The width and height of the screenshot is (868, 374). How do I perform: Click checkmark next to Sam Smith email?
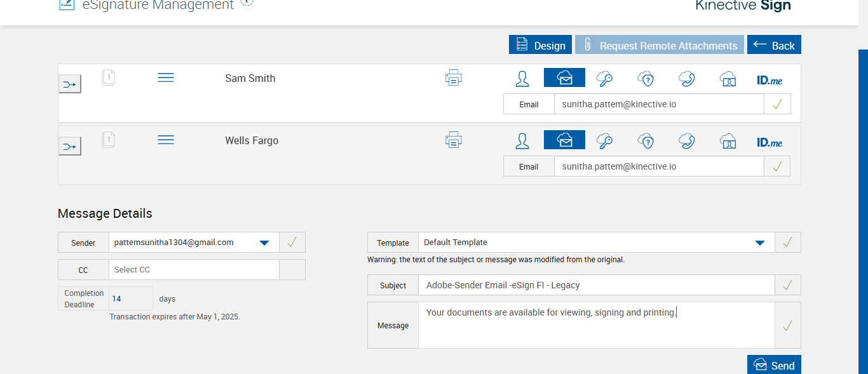click(777, 104)
